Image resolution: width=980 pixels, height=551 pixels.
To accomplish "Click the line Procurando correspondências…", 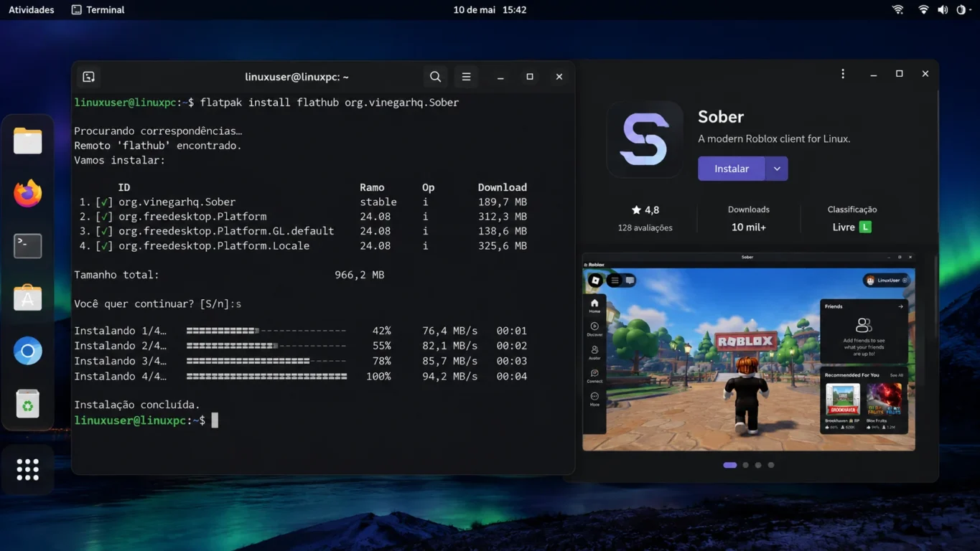I will coord(158,131).
